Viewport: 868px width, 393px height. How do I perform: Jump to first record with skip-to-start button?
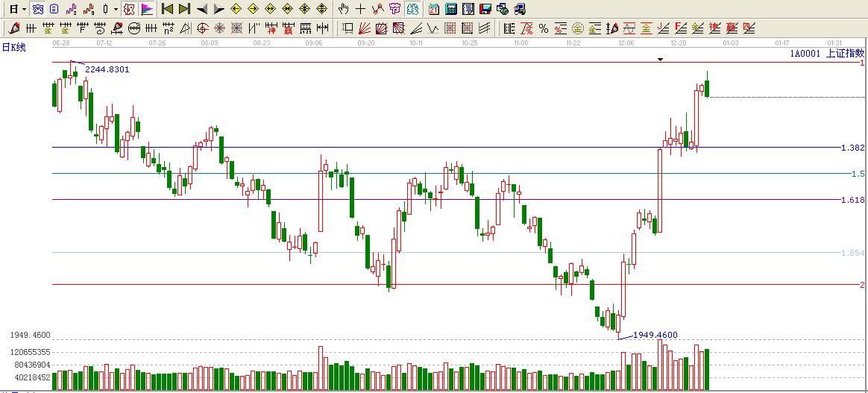point(167,10)
